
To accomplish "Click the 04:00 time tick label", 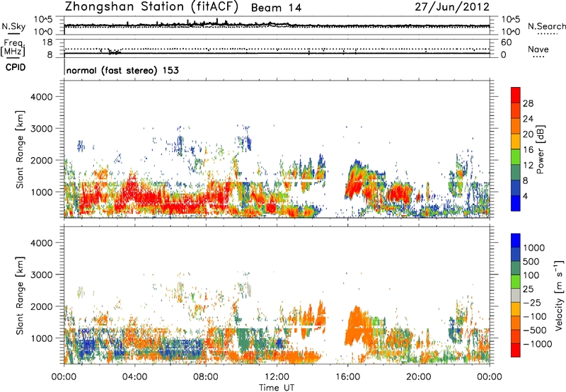I will pyautogui.click(x=135, y=377).
